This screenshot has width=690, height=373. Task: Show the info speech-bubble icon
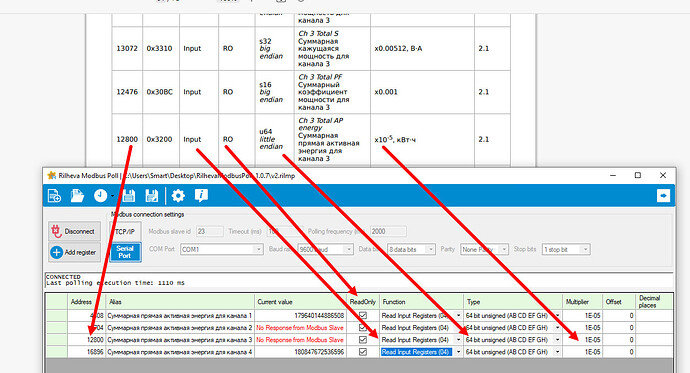(201, 196)
